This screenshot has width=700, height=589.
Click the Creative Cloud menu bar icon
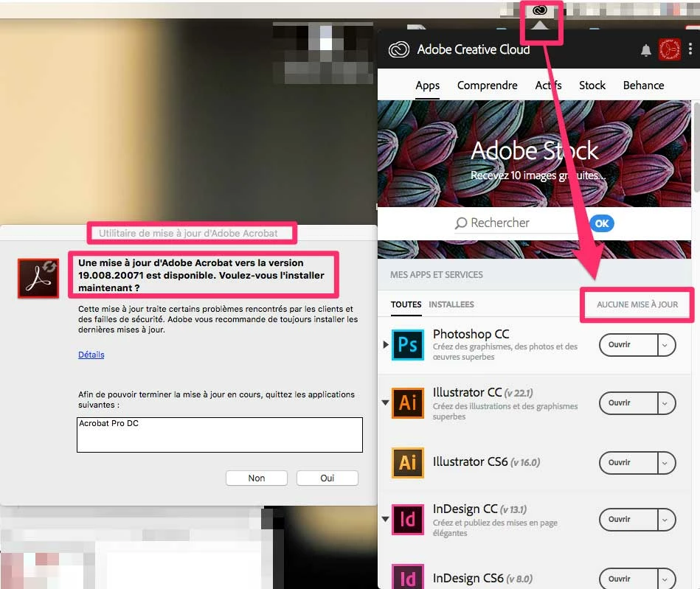click(540, 10)
